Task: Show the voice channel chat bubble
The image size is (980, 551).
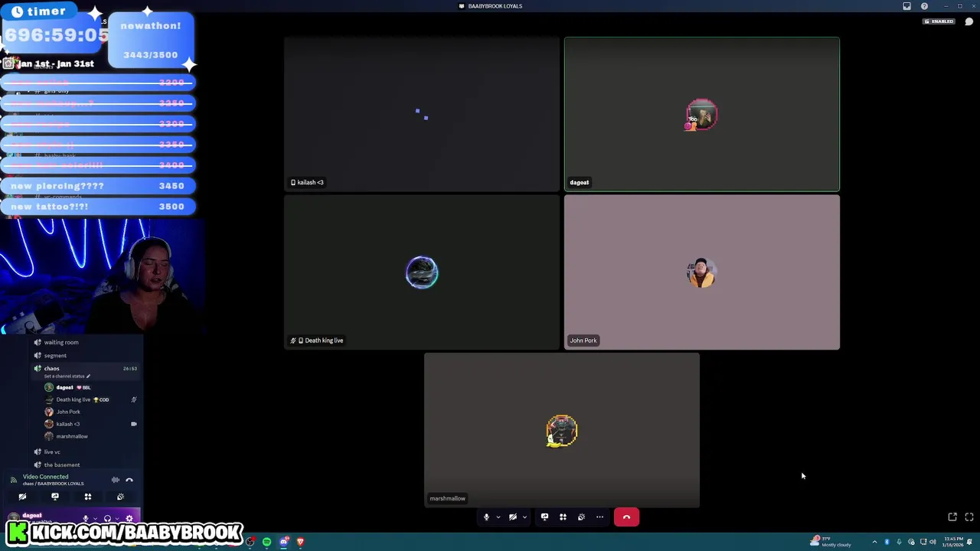Action: [969, 21]
